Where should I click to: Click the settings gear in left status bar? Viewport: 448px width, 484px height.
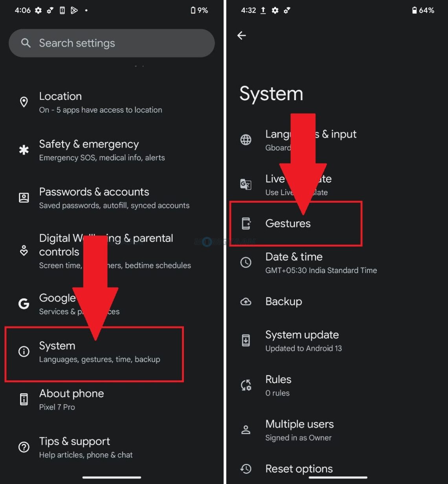[38, 11]
